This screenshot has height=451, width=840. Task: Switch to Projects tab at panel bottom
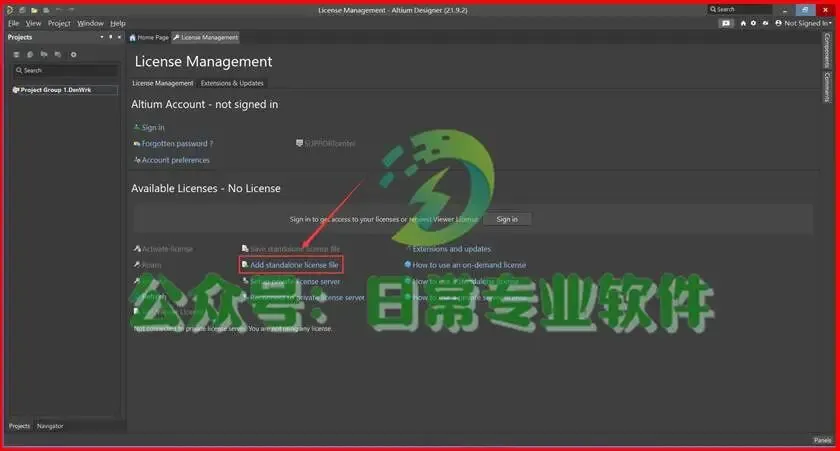click(x=19, y=426)
